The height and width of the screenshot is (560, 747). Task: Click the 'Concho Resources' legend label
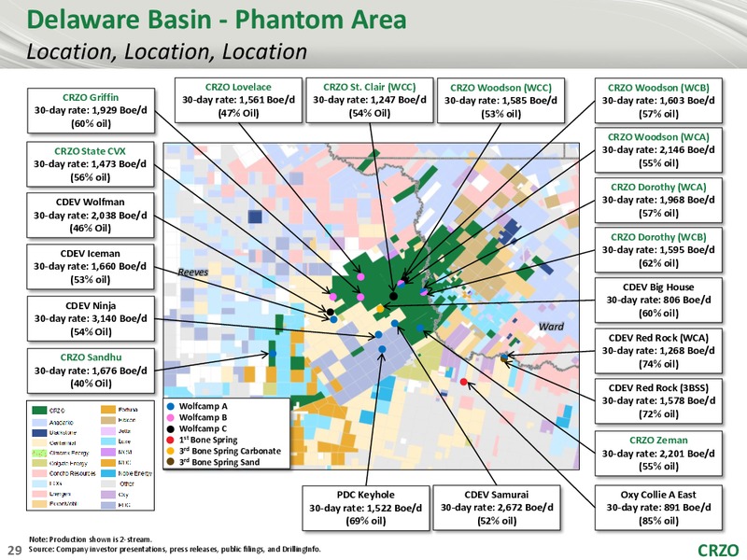pyautogui.click(x=73, y=473)
